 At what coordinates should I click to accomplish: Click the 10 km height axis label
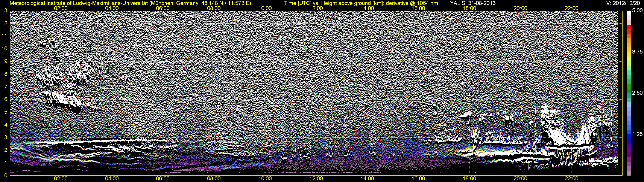click(5, 49)
